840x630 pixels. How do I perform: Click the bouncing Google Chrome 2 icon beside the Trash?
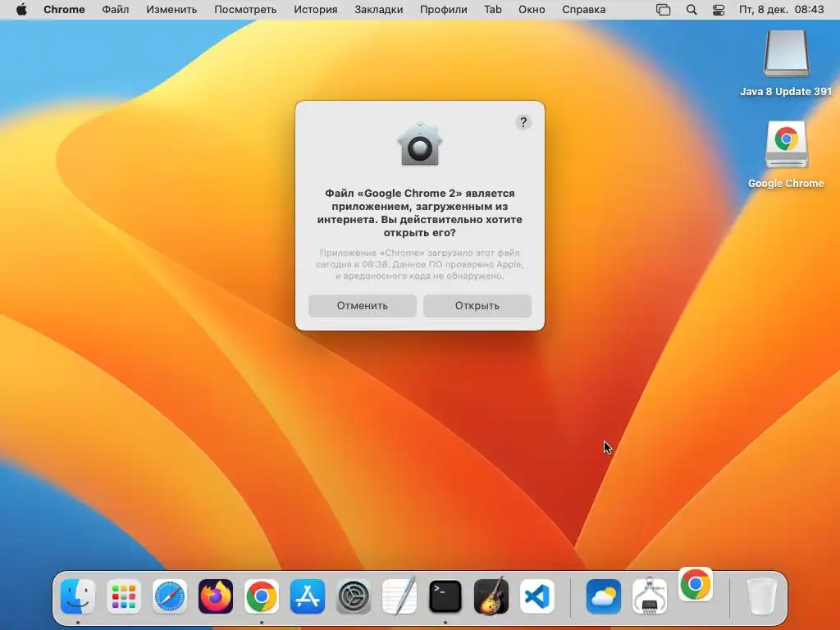pos(696,584)
